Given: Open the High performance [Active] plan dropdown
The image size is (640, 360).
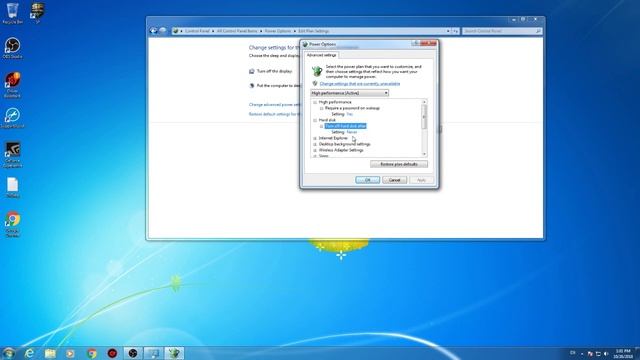Looking at the screenshot, I should pos(349,93).
